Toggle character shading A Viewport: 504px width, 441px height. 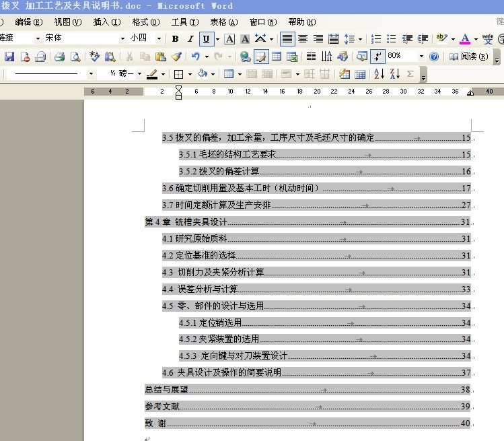tap(245, 39)
